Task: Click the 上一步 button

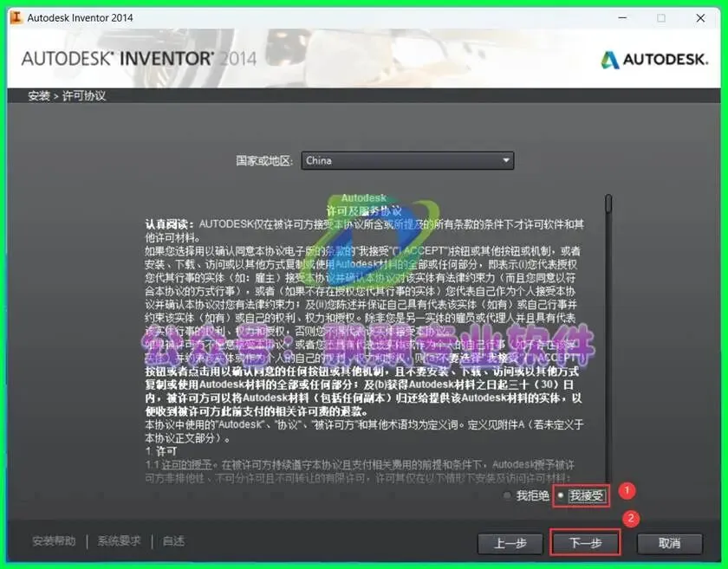Action: click(510, 543)
